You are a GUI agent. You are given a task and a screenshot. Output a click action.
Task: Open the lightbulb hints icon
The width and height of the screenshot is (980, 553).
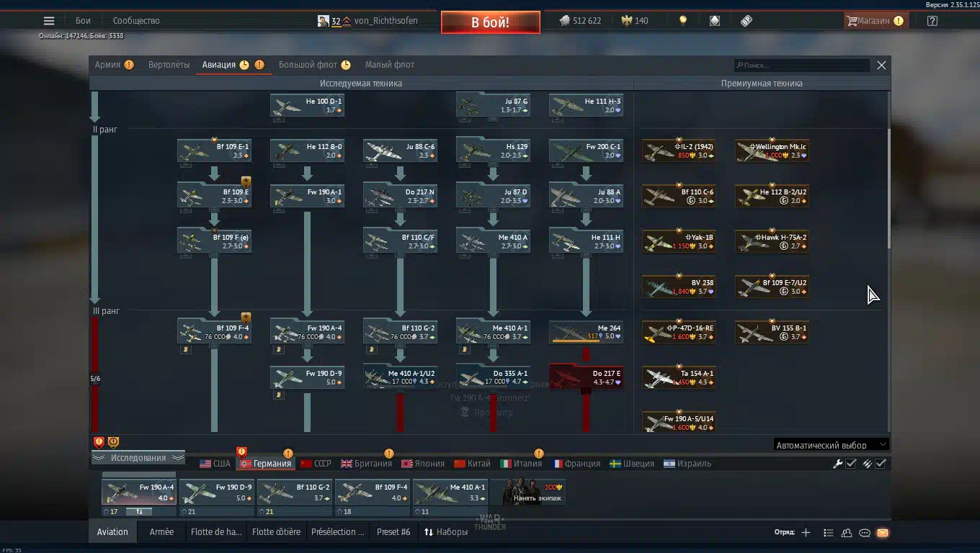(682, 21)
